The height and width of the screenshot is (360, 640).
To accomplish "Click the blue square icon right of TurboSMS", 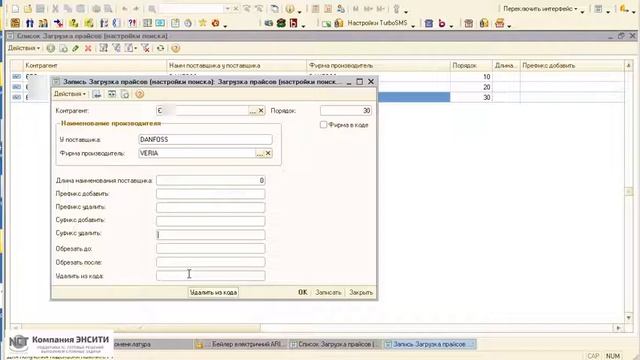I will 429,23.
